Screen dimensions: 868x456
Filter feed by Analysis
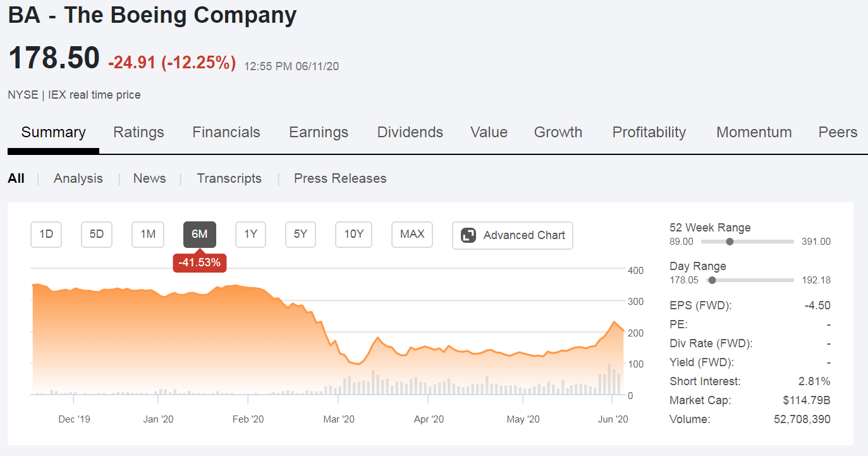pos(78,178)
